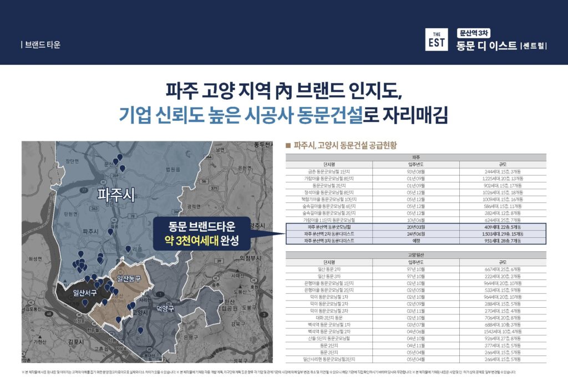This screenshot has width=568, height=392.
Task: Click the 책향기마을 동문굿모닝힐 10단지 cell
Action: click(329, 199)
